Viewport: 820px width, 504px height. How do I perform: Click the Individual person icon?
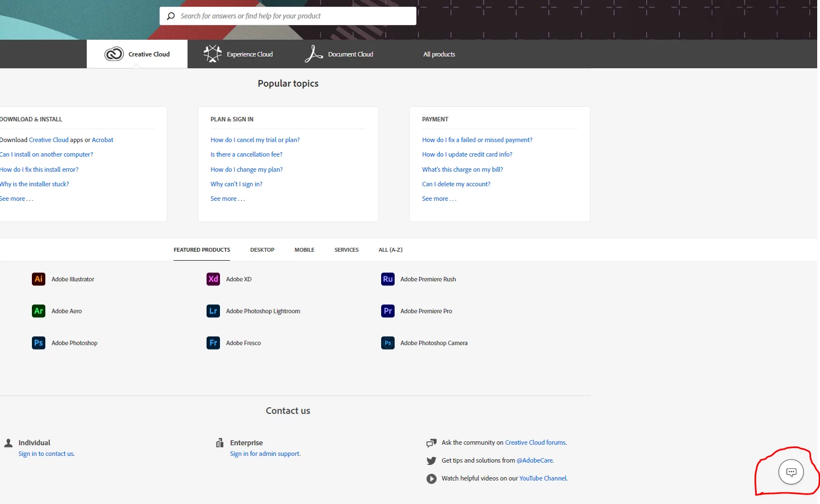click(8, 443)
